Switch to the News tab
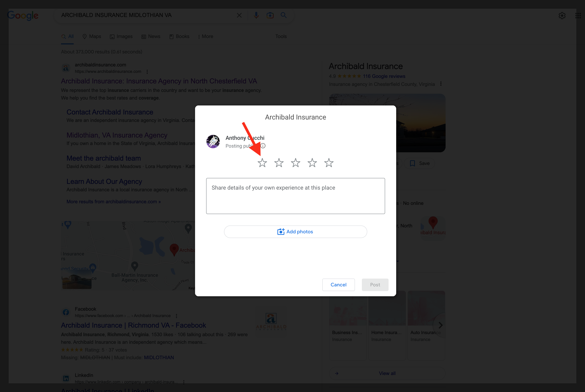585x392 pixels. click(151, 36)
